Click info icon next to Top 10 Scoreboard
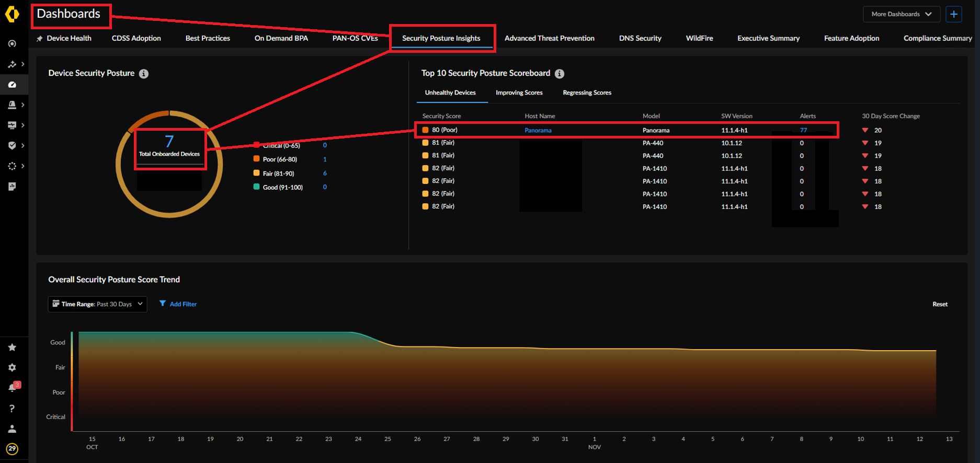 click(x=560, y=74)
